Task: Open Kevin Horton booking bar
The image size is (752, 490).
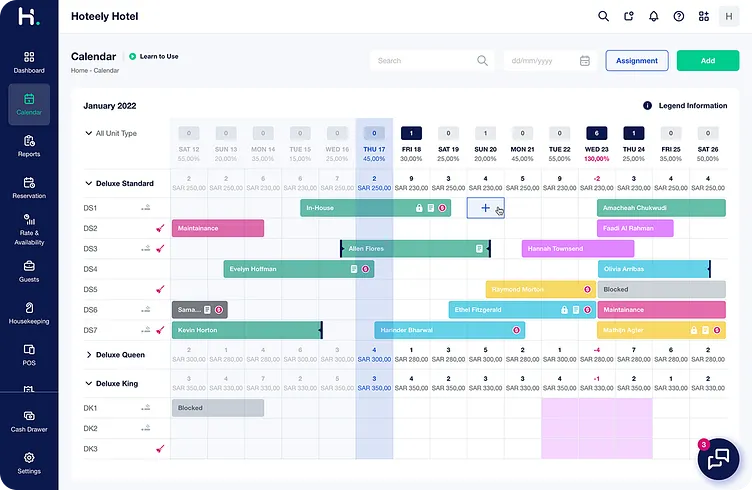Action: pos(247,330)
